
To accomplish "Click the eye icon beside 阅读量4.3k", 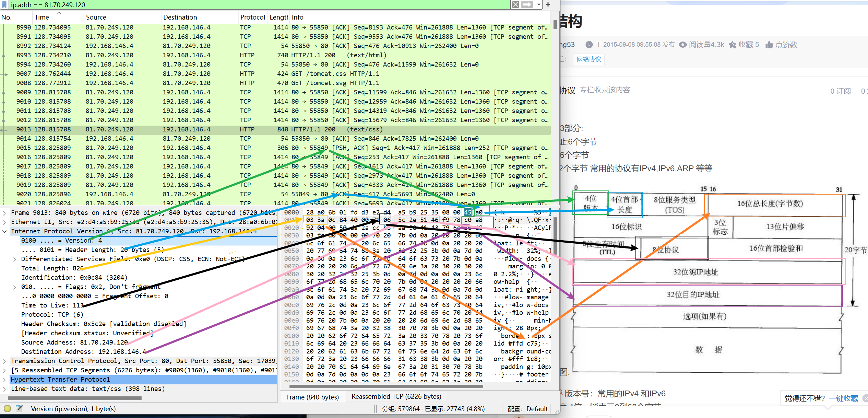I will click(x=683, y=45).
